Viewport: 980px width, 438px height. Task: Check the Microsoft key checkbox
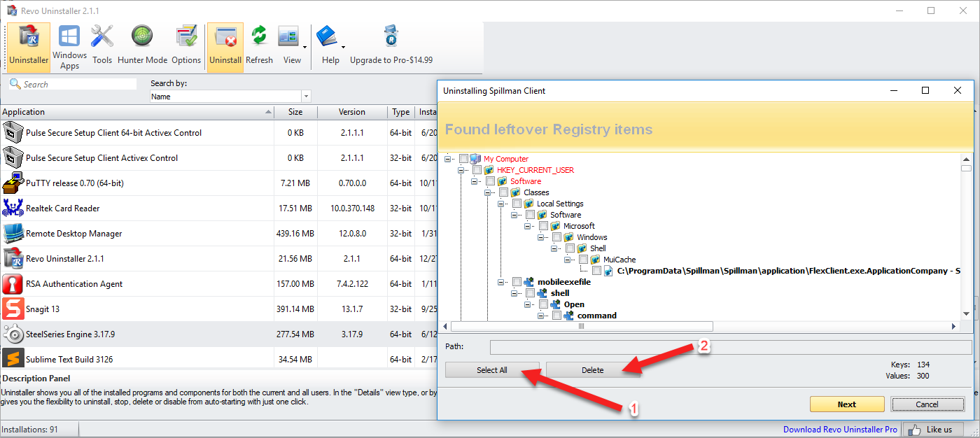(543, 226)
